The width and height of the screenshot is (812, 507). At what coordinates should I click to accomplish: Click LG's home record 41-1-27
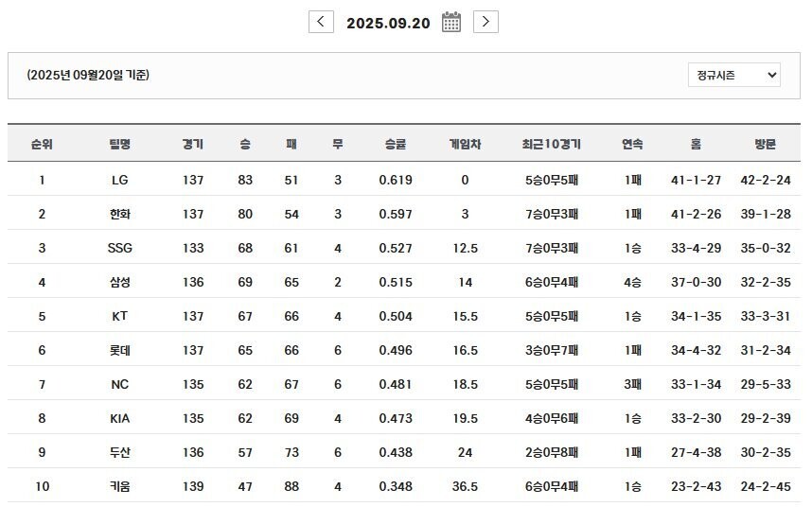pos(696,180)
